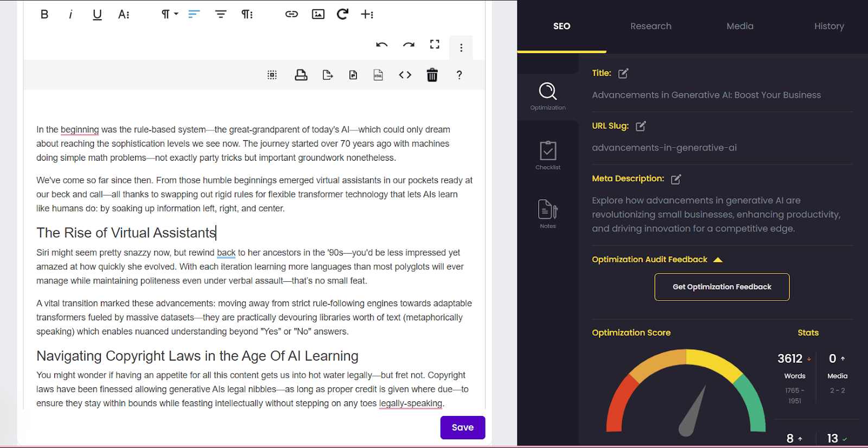Select the Optimization sidebar section
The image size is (868, 448).
point(548,97)
